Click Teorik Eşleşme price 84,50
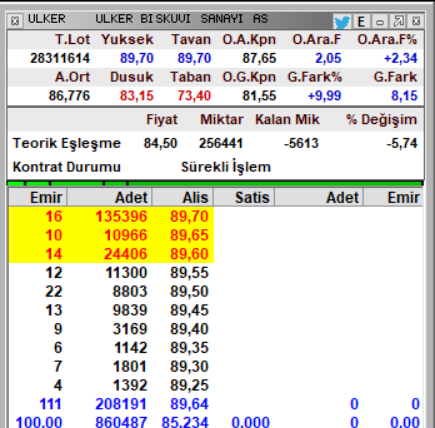Image resolution: width=435 pixels, height=428 pixels. click(x=160, y=143)
